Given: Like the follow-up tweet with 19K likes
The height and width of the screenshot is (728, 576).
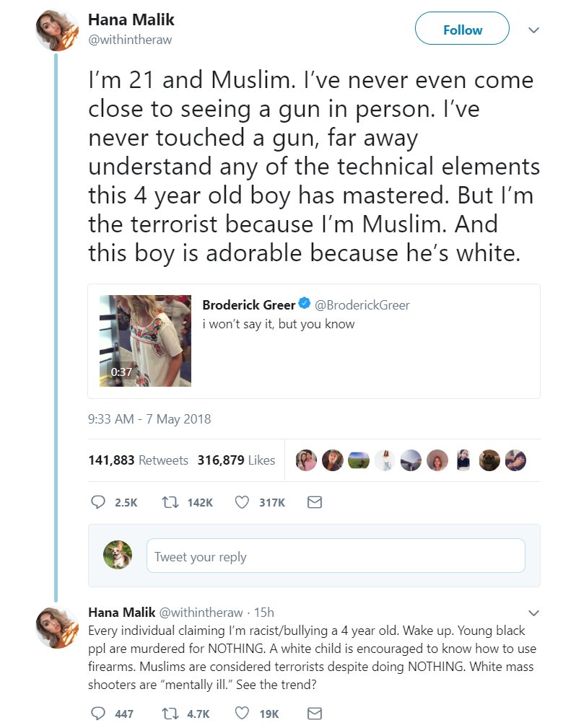Looking at the screenshot, I should point(243,714).
